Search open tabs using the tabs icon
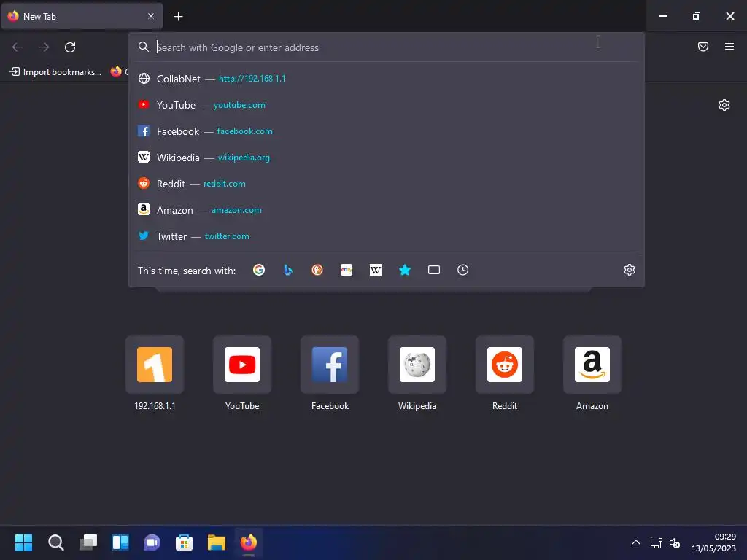Viewport: 747px width, 560px height. [433, 270]
